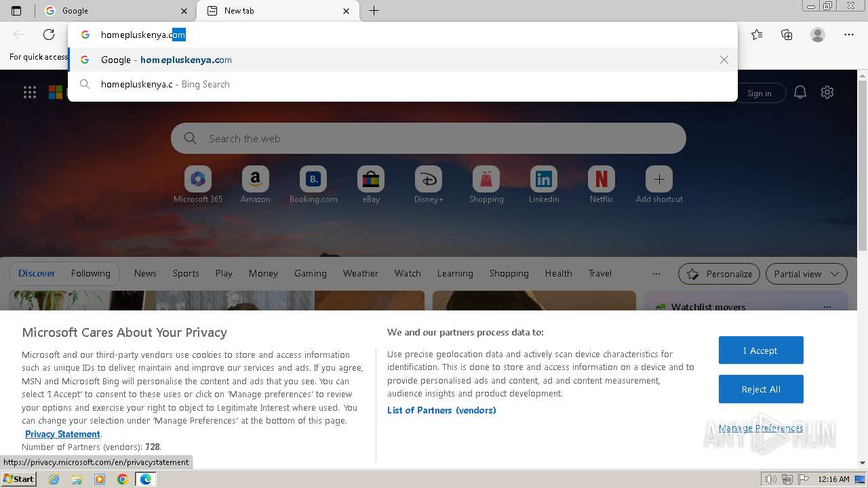Select homepluskenya.c Bing Search suggestion
Image resolution: width=868 pixels, height=488 pixels.
pyautogui.click(x=403, y=84)
